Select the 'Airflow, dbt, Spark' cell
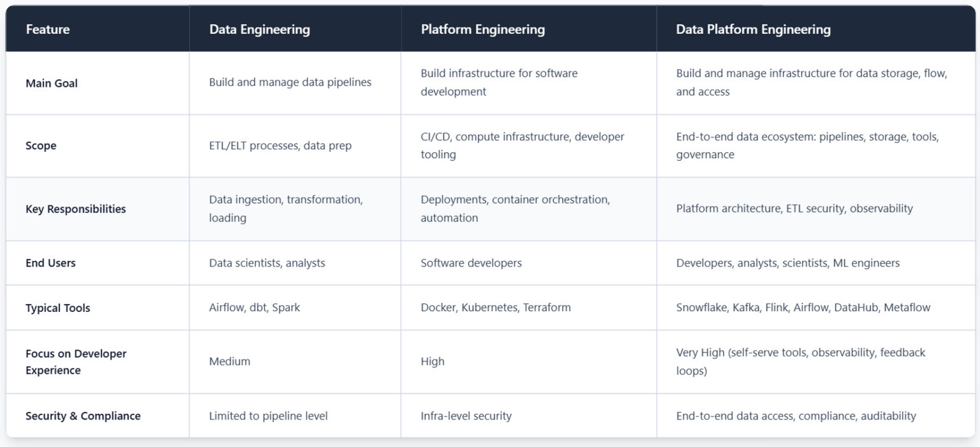This screenshot has width=980, height=447. 255,307
